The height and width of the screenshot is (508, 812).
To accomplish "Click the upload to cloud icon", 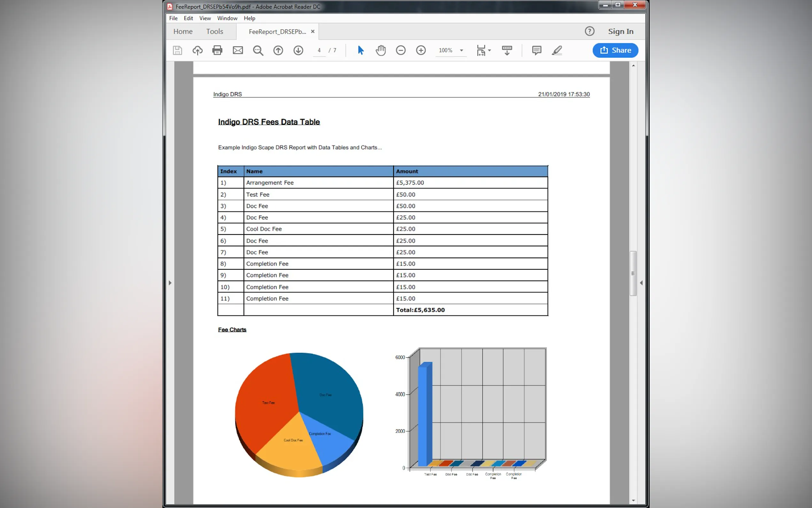I will pyautogui.click(x=197, y=51).
